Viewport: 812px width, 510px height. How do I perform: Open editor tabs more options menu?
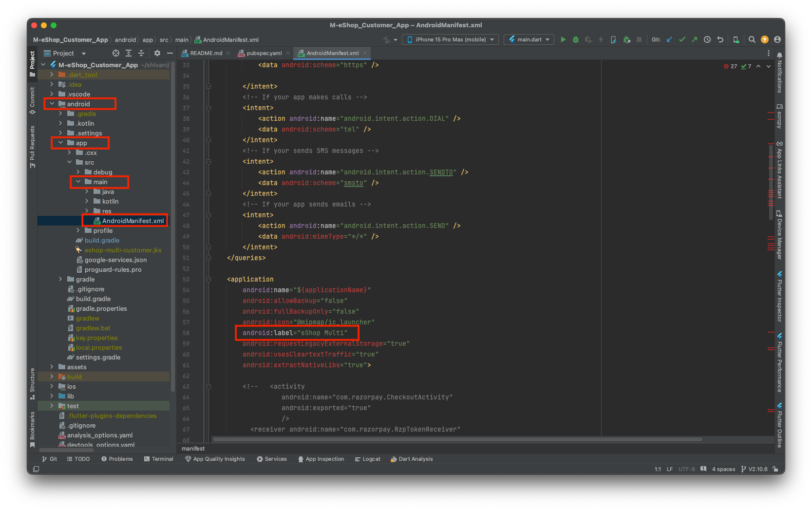769,53
